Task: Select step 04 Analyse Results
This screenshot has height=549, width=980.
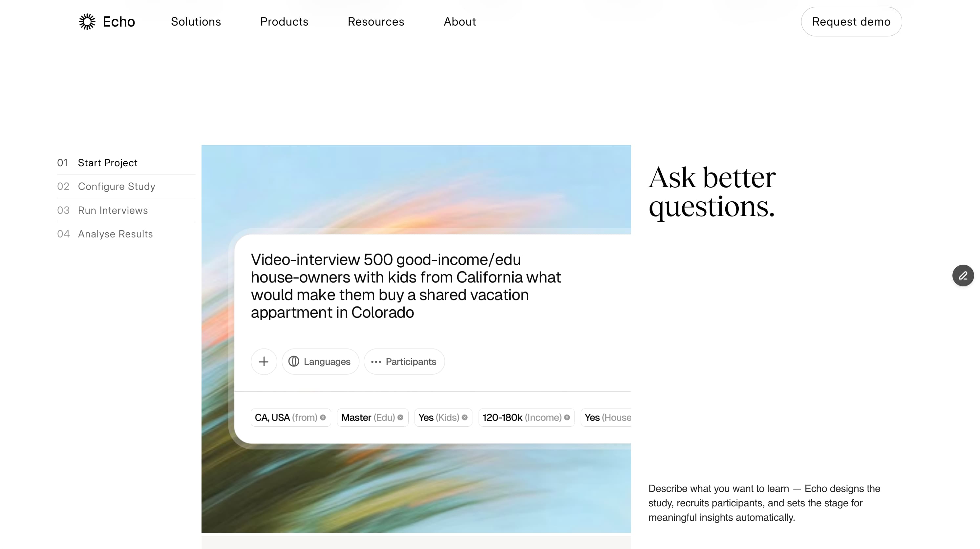Action: click(115, 234)
